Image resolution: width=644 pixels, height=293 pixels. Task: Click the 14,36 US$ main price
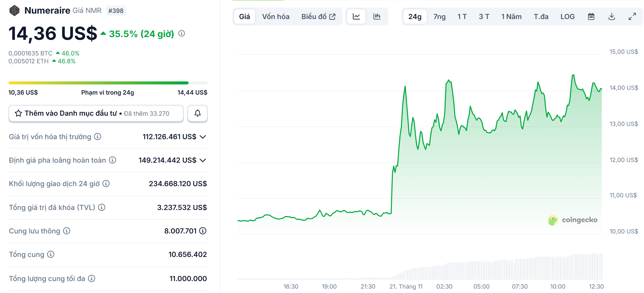point(53,33)
